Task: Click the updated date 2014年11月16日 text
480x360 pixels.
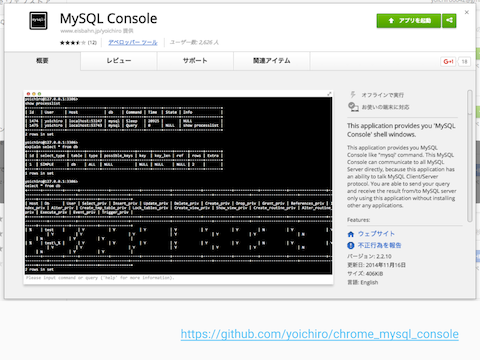Action: coord(376,265)
